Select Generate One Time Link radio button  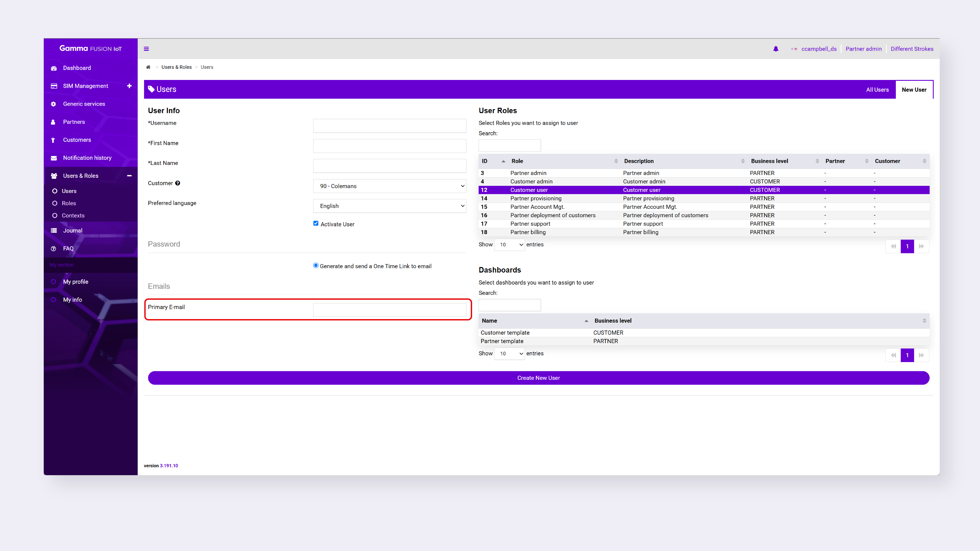(x=316, y=265)
